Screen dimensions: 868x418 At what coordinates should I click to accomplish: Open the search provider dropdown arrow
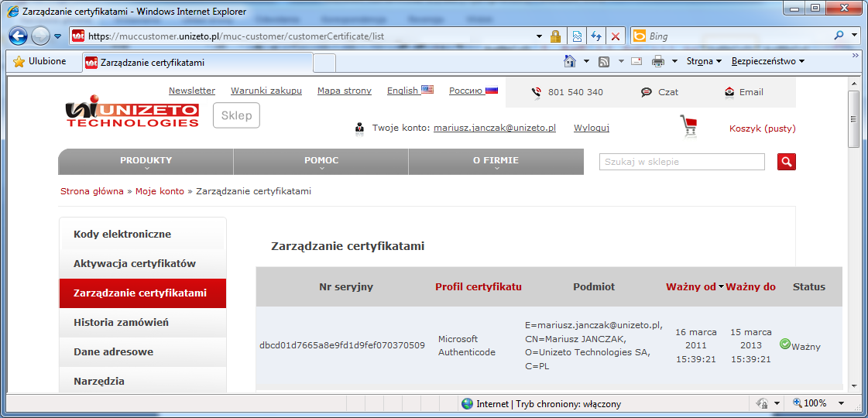pyautogui.click(x=854, y=36)
